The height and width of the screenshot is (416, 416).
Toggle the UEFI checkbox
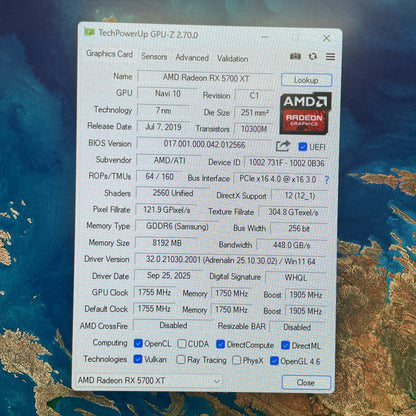pyautogui.click(x=303, y=147)
